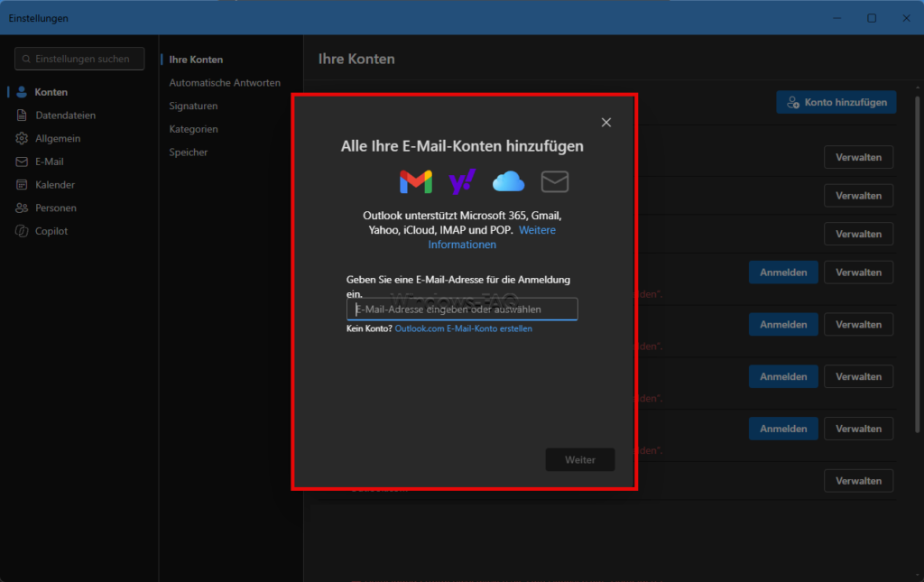Click the last Verwalten button at bottom
The image size is (924, 582).
pos(859,481)
